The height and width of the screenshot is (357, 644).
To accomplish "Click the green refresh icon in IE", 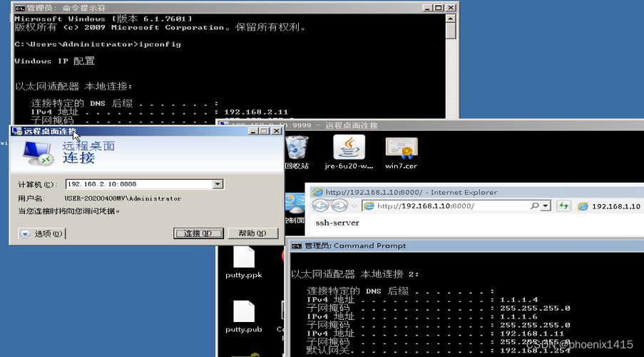I will tap(564, 206).
